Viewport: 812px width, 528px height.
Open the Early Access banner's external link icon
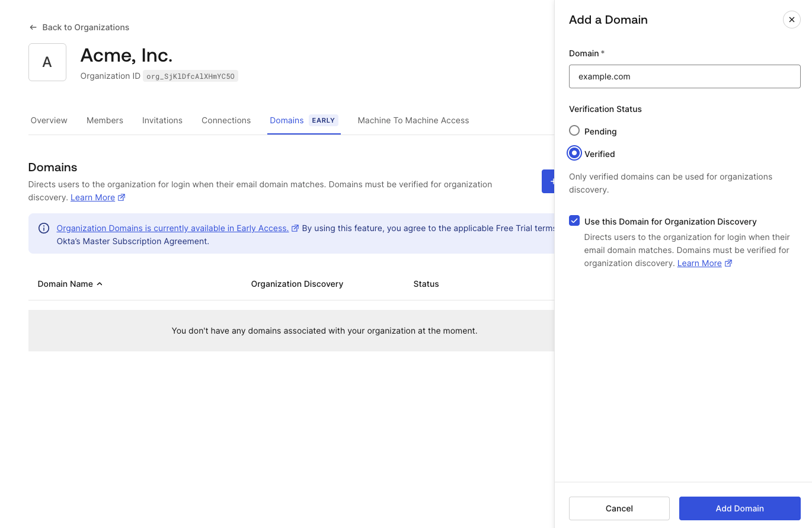coord(295,228)
